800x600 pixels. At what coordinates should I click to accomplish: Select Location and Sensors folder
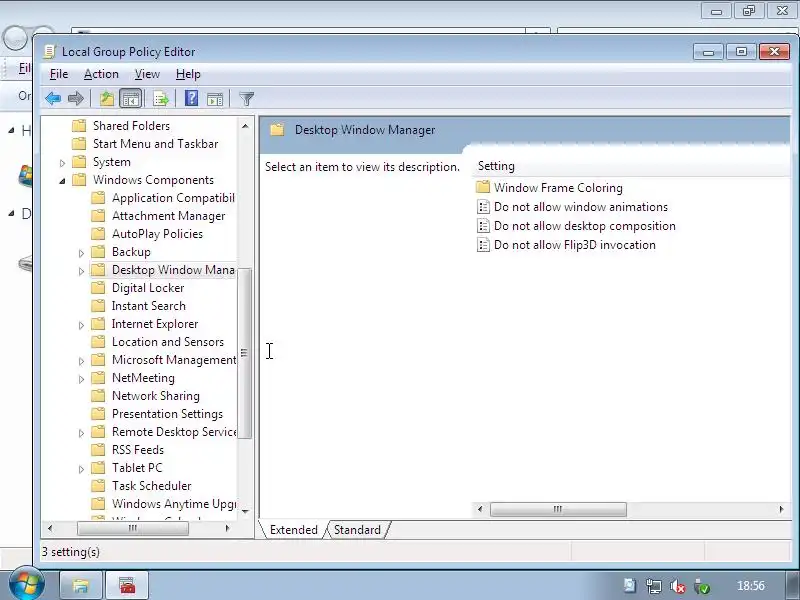point(167,342)
